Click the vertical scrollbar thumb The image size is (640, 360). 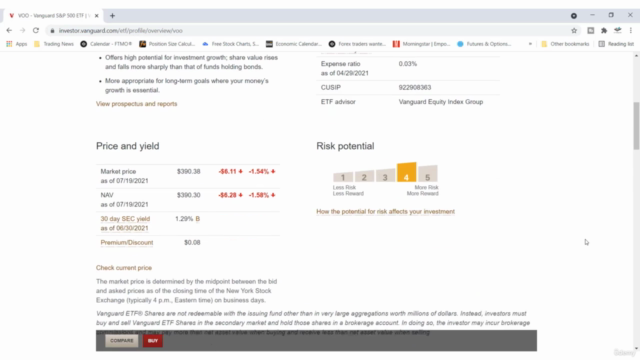(x=636, y=126)
